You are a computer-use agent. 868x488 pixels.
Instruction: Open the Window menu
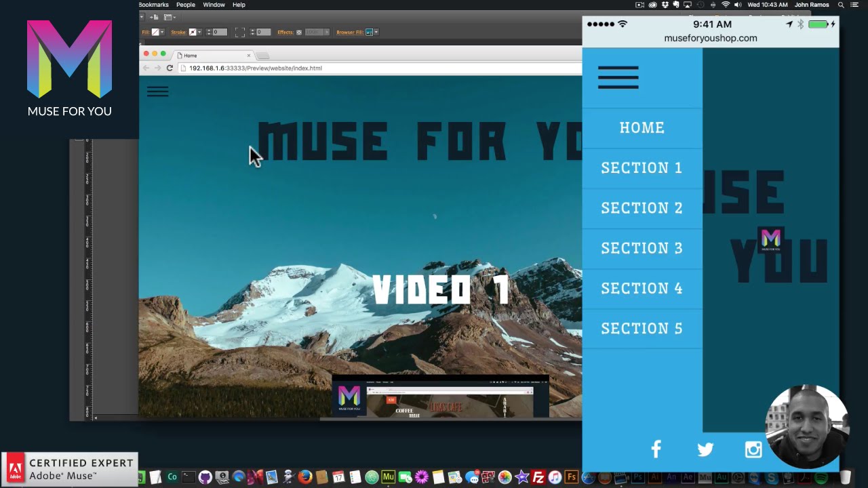214,5
